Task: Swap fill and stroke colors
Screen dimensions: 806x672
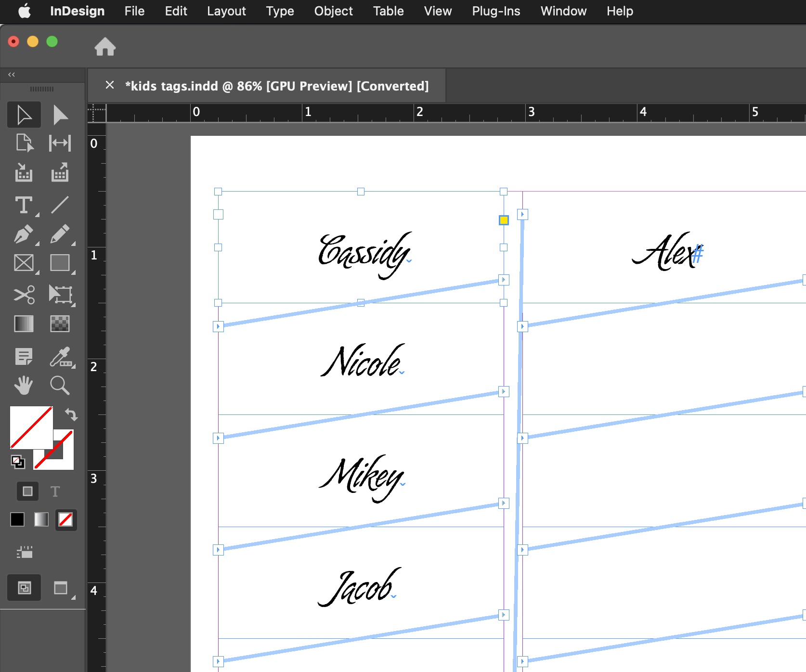Action: (x=71, y=415)
